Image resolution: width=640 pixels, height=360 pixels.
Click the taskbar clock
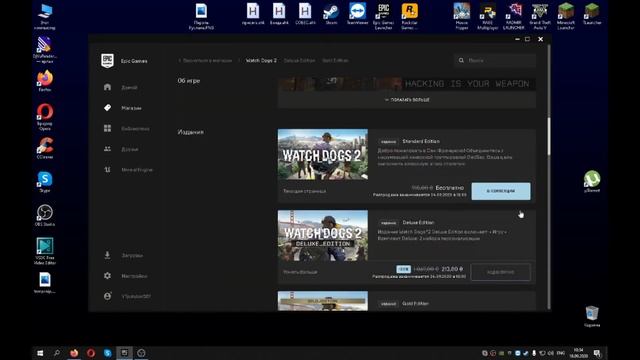(578, 353)
